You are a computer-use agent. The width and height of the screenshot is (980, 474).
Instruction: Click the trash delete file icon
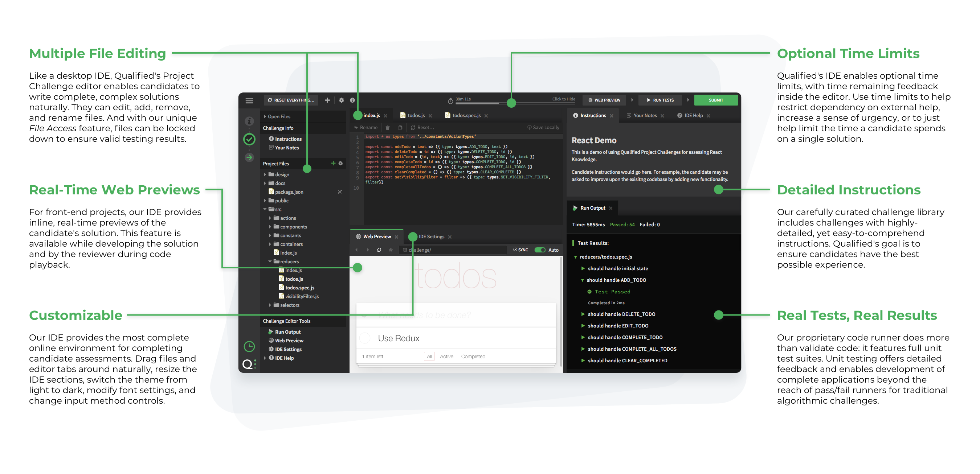(x=387, y=128)
